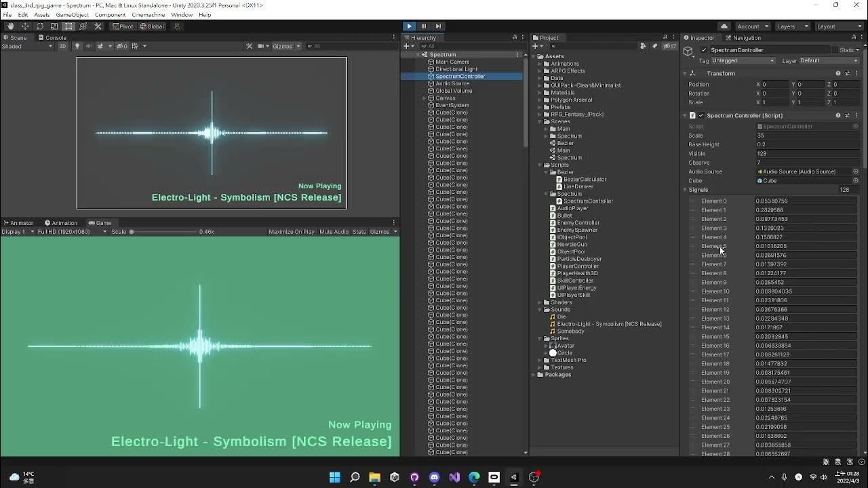Click the Project search by label icon
The width and height of the screenshot is (868, 488).
[x=654, y=46]
